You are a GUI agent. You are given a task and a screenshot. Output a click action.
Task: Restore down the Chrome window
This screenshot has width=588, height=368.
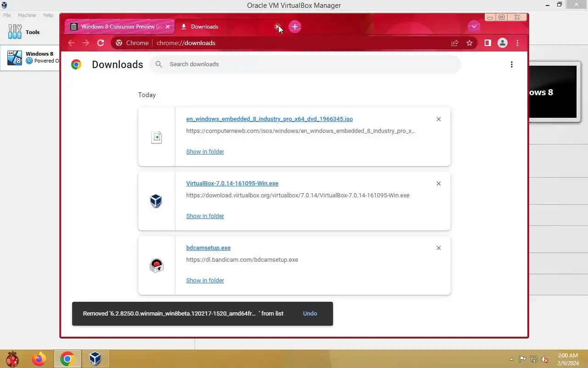click(502, 17)
